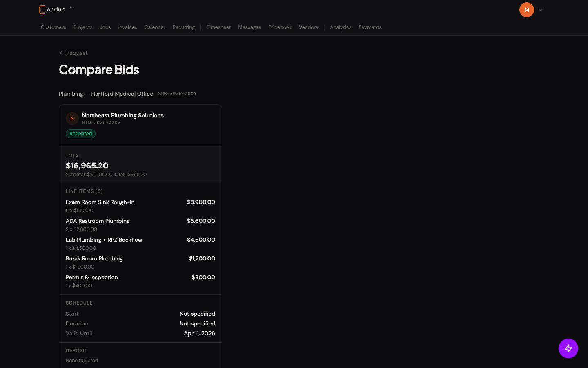Expand the account menu chevron

[x=541, y=10]
